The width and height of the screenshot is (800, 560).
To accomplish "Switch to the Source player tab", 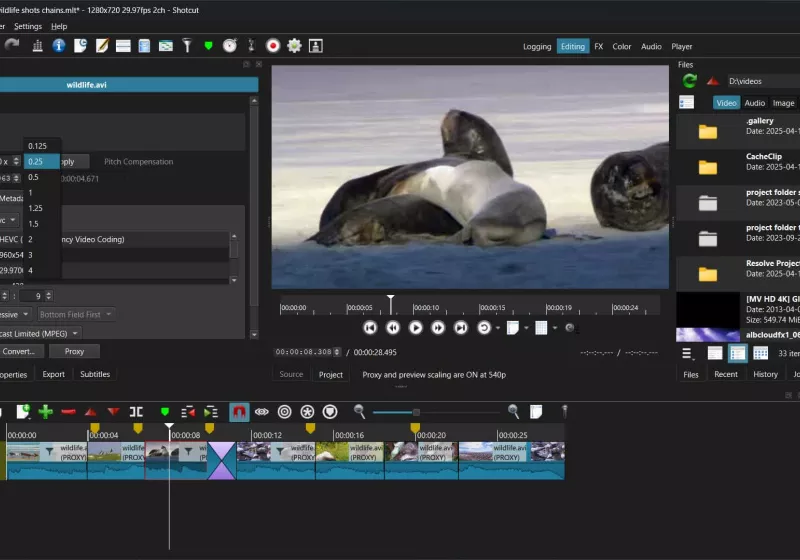I will coord(291,374).
